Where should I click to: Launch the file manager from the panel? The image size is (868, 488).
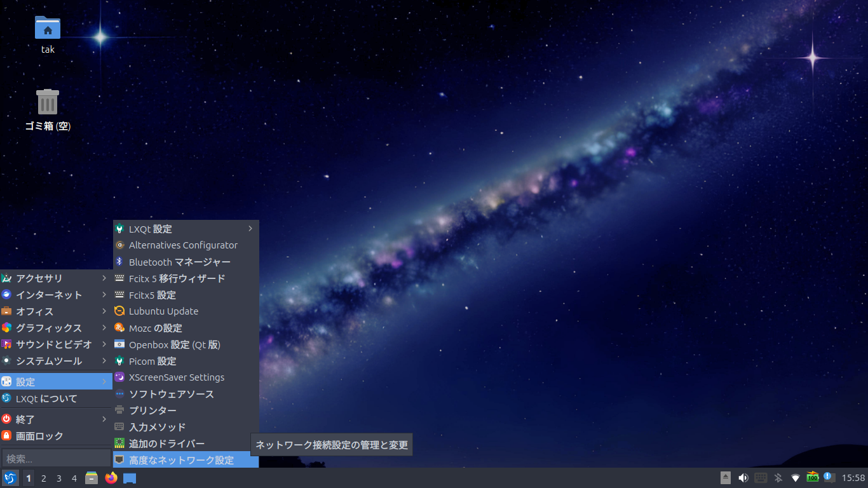click(x=92, y=478)
